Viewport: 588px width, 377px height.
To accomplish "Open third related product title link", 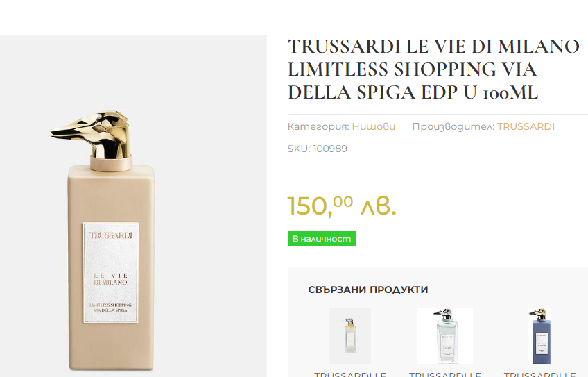I will [539, 374].
